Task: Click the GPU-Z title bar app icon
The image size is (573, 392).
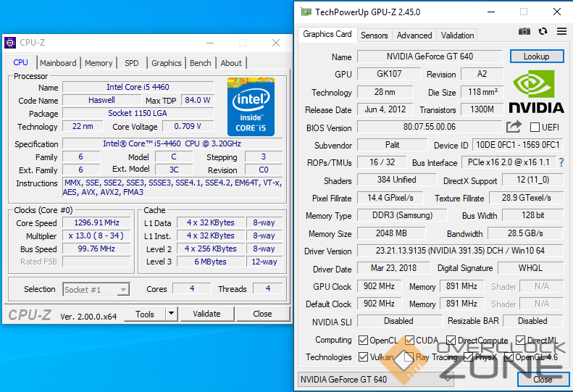Action: coord(306,12)
